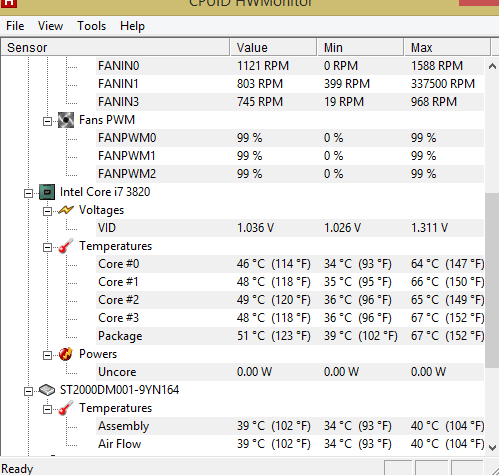Collapse the ST2000DM001-9YN164 drive node
Screen dimensions: 499x475
pyautogui.click(x=29, y=391)
